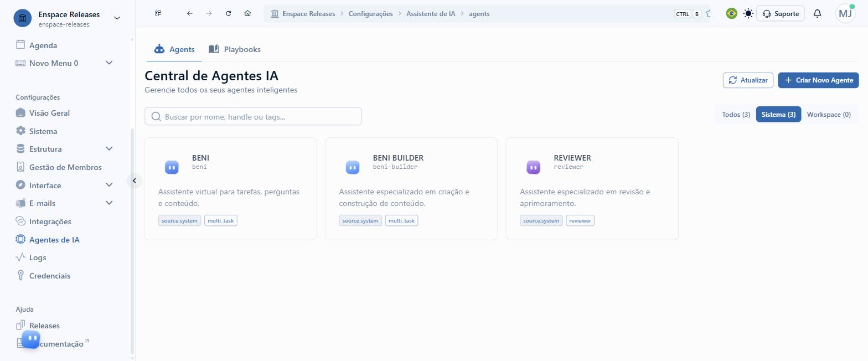Open the REVIEWER agent card title

click(x=572, y=158)
